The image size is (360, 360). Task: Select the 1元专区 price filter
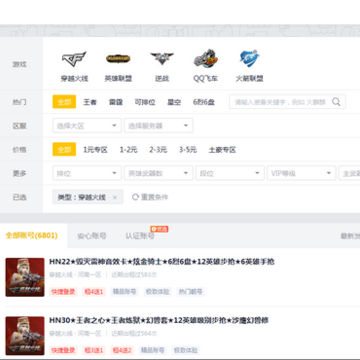tap(95, 150)
